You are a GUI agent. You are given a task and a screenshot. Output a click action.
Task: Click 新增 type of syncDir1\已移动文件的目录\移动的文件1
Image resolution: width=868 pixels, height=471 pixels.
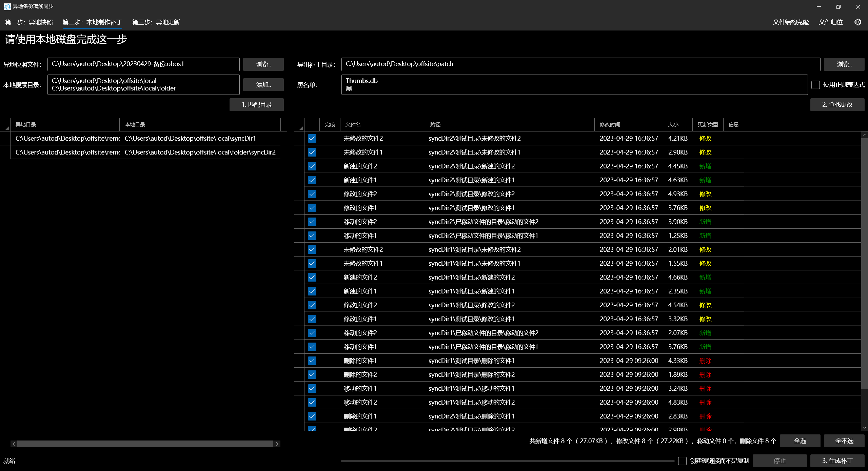click(x=705, y=347)
